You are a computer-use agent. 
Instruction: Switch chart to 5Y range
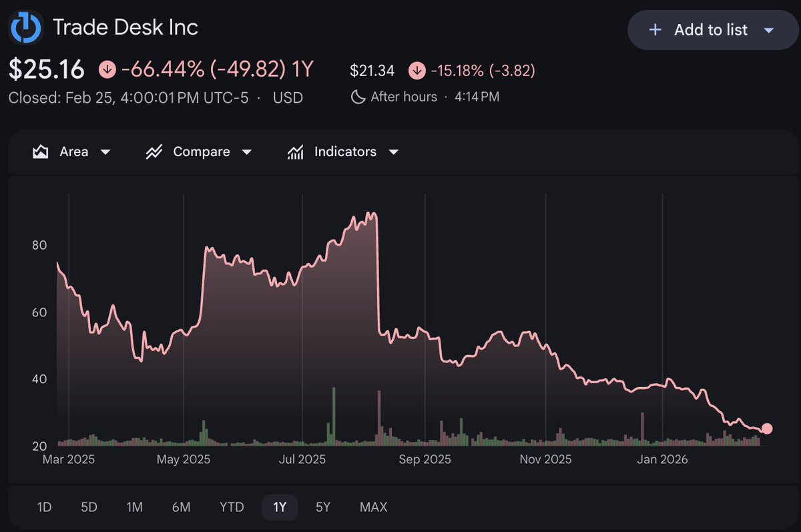tap(323, 507)
